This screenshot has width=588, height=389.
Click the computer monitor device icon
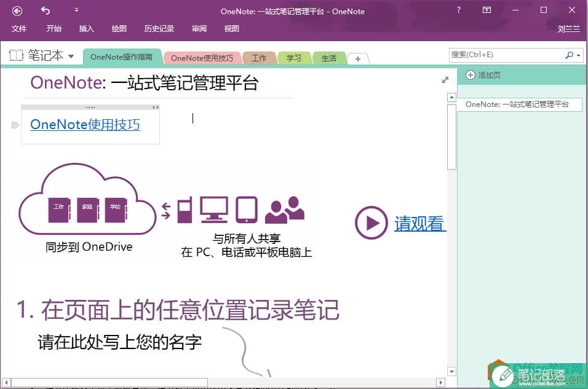point(214,210)
